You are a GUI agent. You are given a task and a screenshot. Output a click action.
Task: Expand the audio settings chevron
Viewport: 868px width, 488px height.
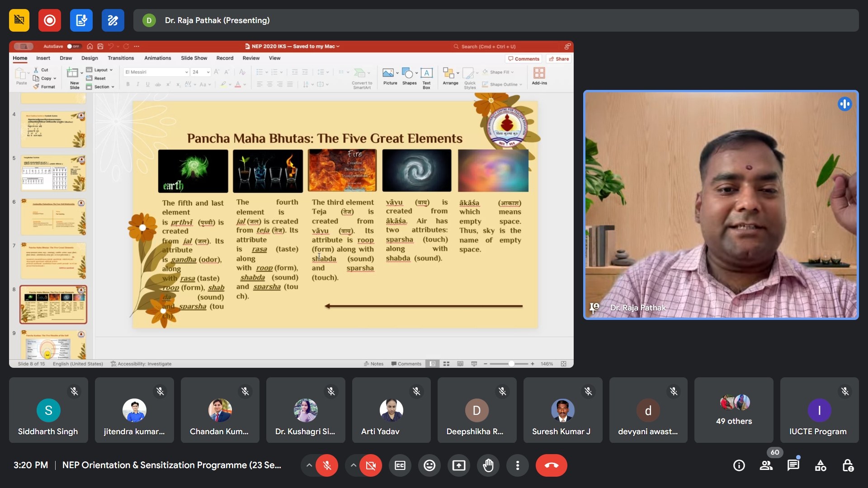tap(309, 465)
